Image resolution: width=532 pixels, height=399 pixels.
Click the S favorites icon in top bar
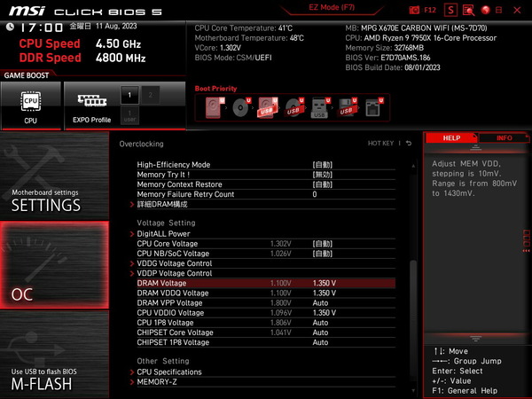tap(450, 10)
